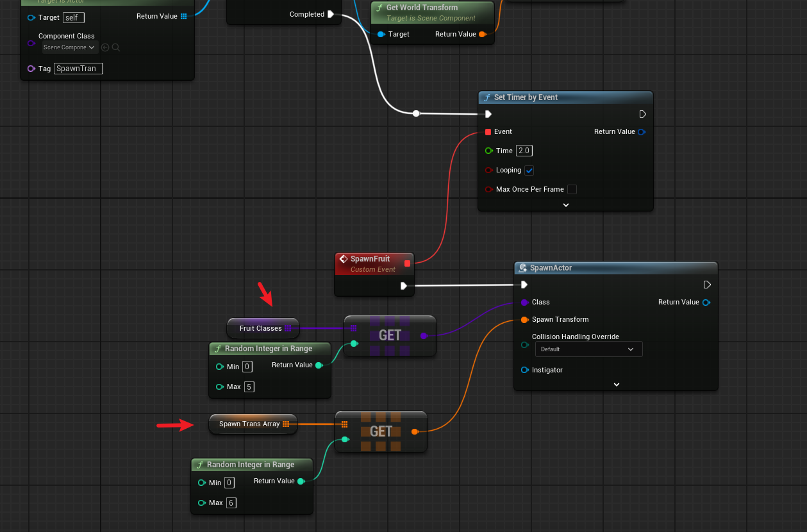The height and width of the screenshot is (532, 807).
Task: Click the Max Once Per Frame input pin
Action: tap(489, 189)
